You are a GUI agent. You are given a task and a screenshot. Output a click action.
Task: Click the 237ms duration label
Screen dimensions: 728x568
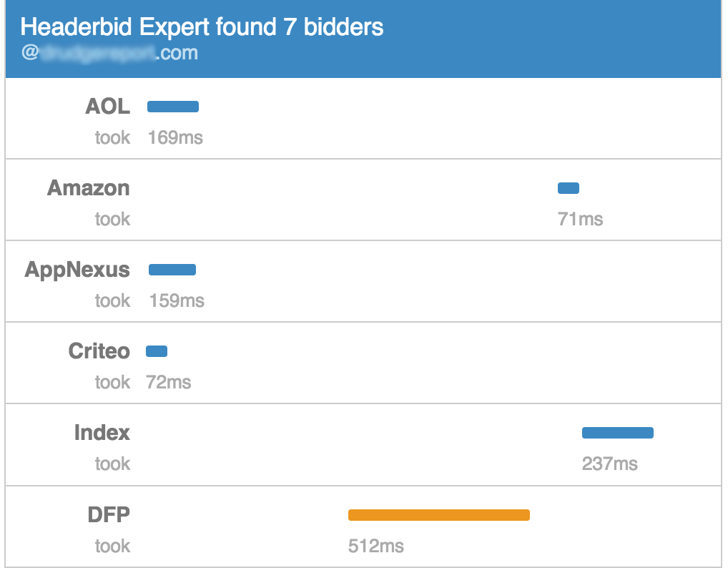[609, 464]
